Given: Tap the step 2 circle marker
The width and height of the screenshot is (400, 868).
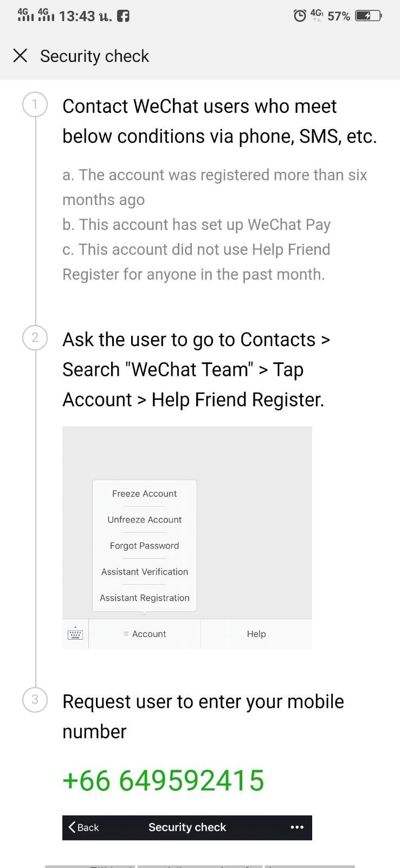Looking at the screenshot, I should [35, 337].
